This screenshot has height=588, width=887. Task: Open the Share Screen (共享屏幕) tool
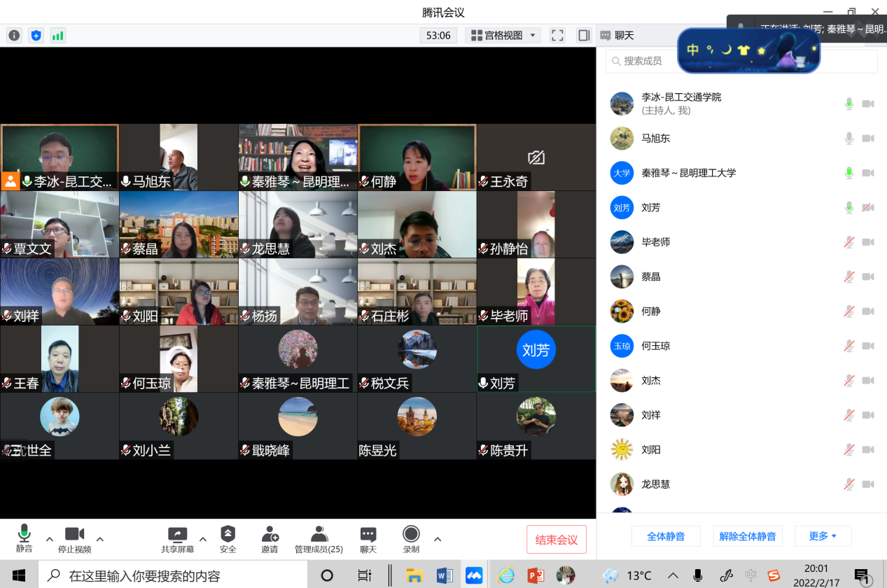click(x=178, y=539)
